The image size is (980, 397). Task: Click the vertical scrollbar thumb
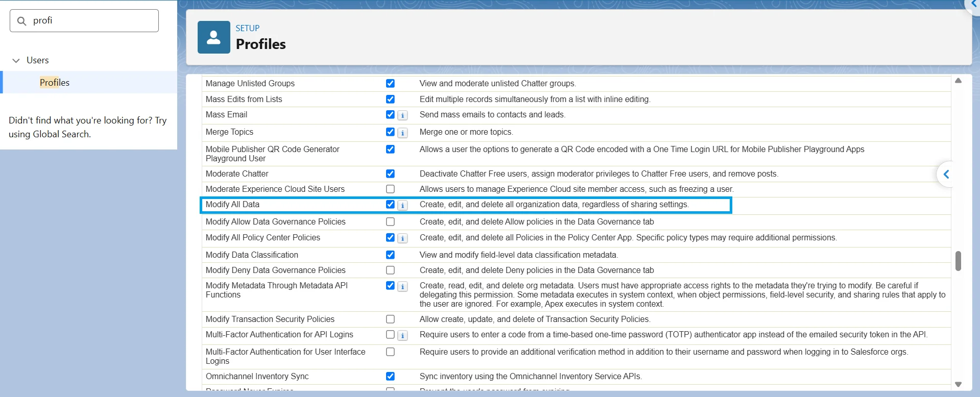[x=958, y=261]
